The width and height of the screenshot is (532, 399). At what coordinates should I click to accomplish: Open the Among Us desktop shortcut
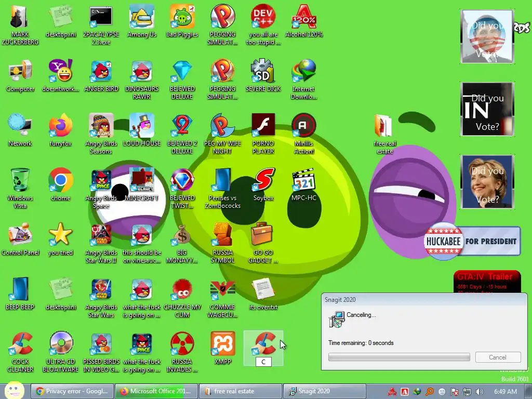click(141, 21)
